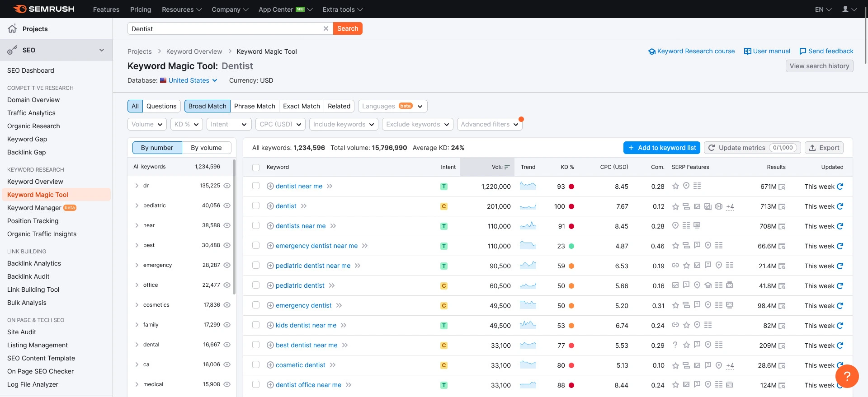Click trend chart for 'dentists near me'
This screenshot has height=397, width=868.
coord(528,225)
